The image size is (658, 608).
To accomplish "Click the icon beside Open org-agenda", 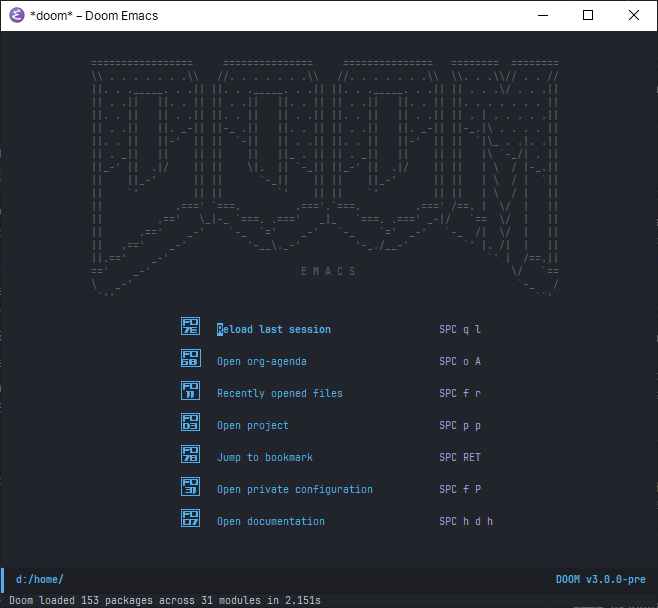I will pos(191,358).
